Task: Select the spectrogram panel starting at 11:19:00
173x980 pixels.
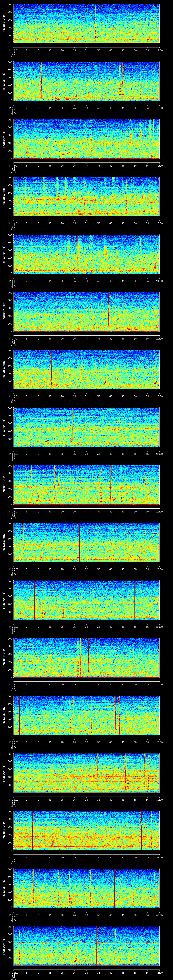Action: tap(86, 196)
